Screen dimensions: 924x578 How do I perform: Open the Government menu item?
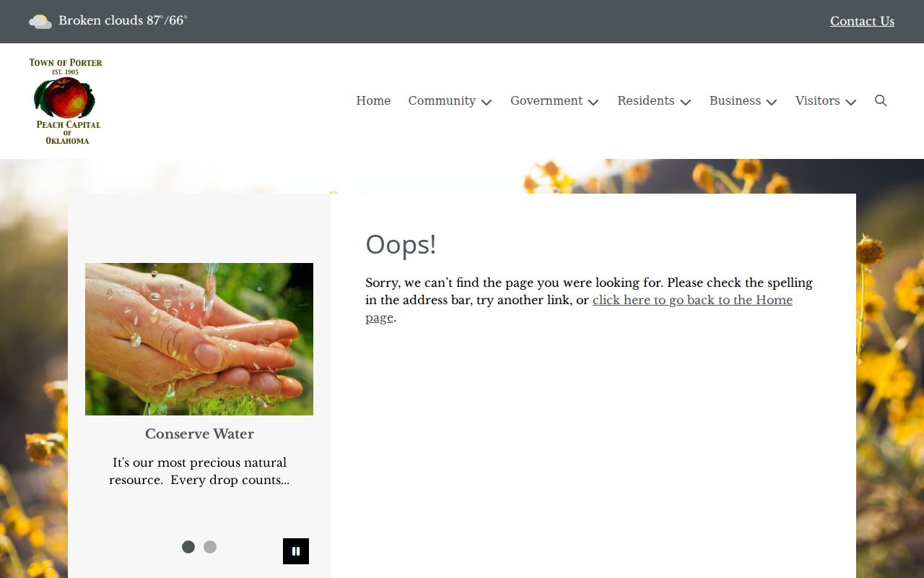point(546,100)
